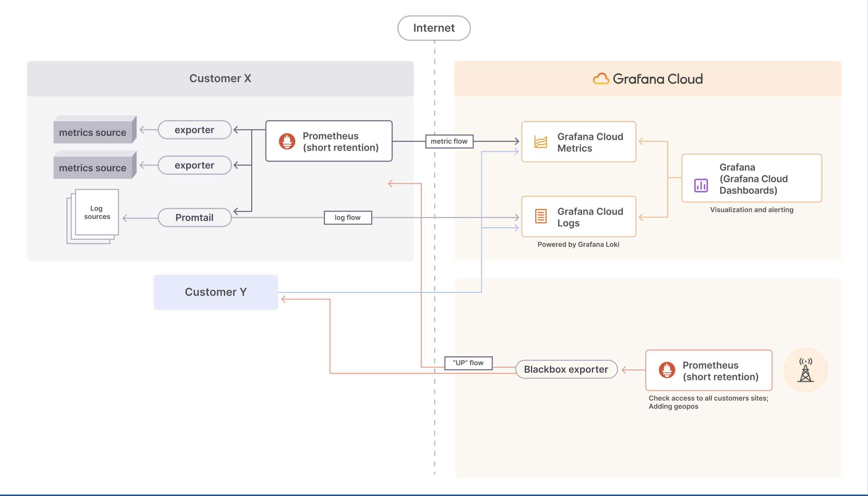Screen dimensions: 868x496
Task: Select the "log flow" label
Action: pos(347,217)
